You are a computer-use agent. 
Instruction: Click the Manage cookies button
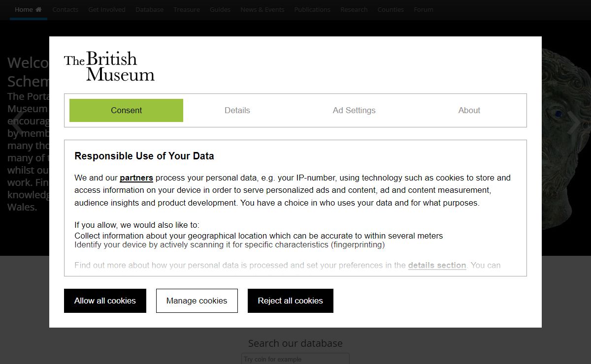[197, 301]
